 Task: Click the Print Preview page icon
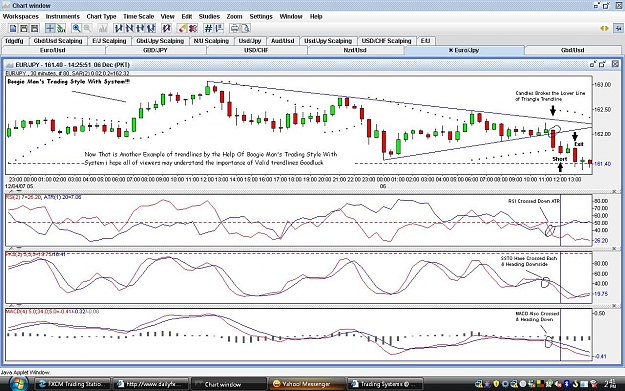point(246,28)
